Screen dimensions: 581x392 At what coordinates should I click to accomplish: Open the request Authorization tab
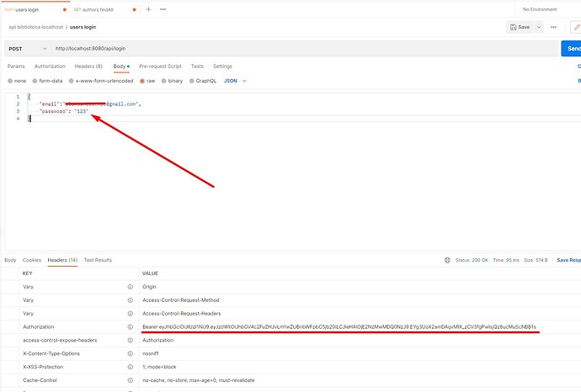(x=50, y=66)
